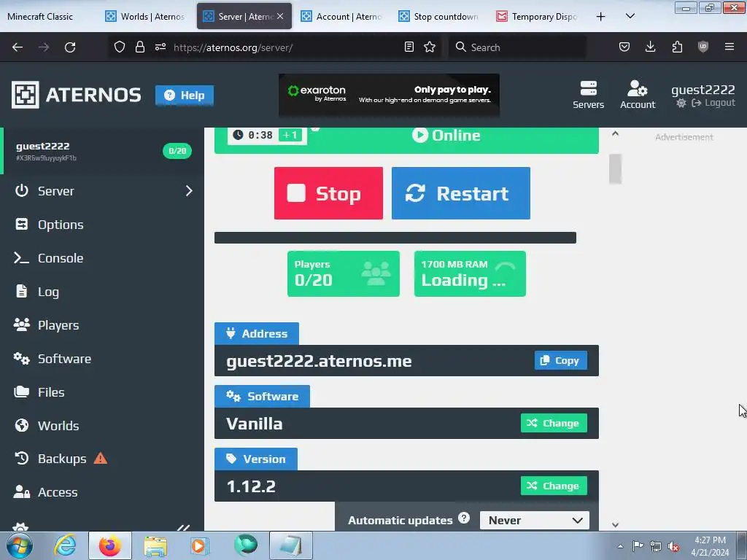This screenshot has height=560, width=747.
Task: Go back with the browser back arrow
Action: pos(18,47)
